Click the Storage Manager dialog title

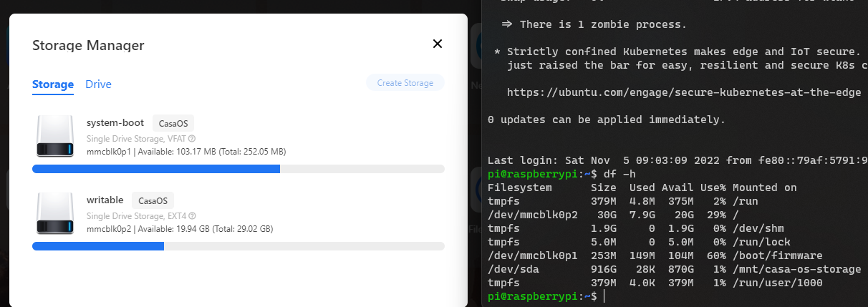pos(88,45)
